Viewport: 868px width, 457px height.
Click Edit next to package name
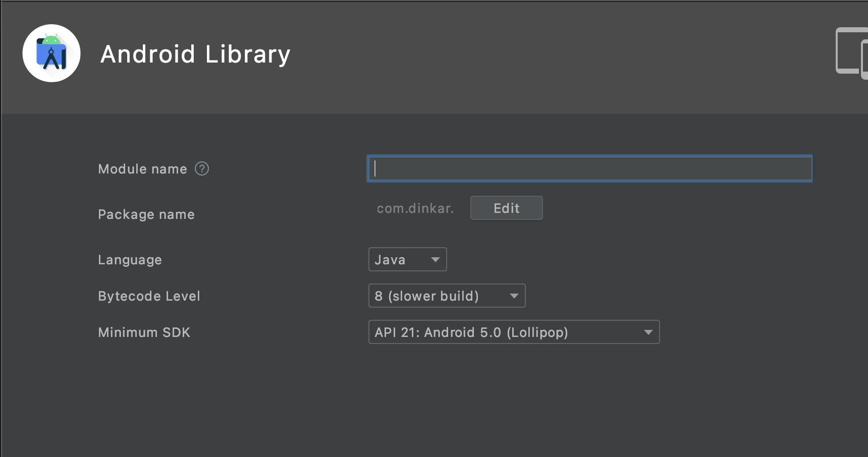[506, 208]
